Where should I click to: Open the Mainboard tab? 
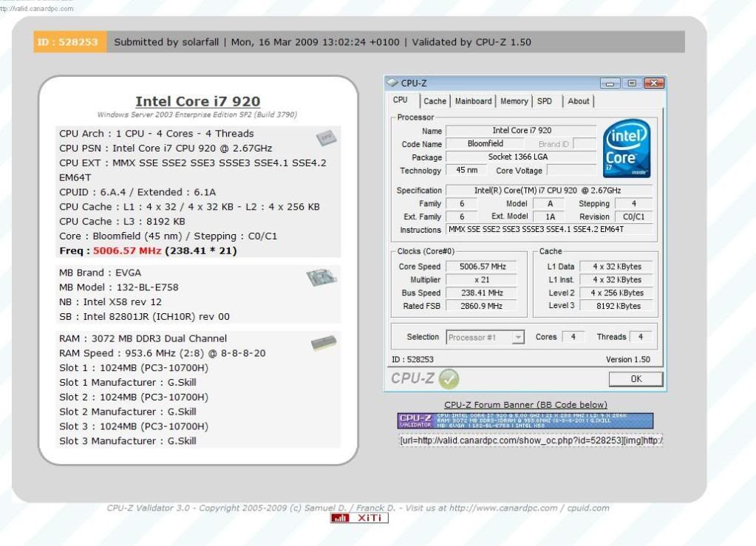point(474,101)
